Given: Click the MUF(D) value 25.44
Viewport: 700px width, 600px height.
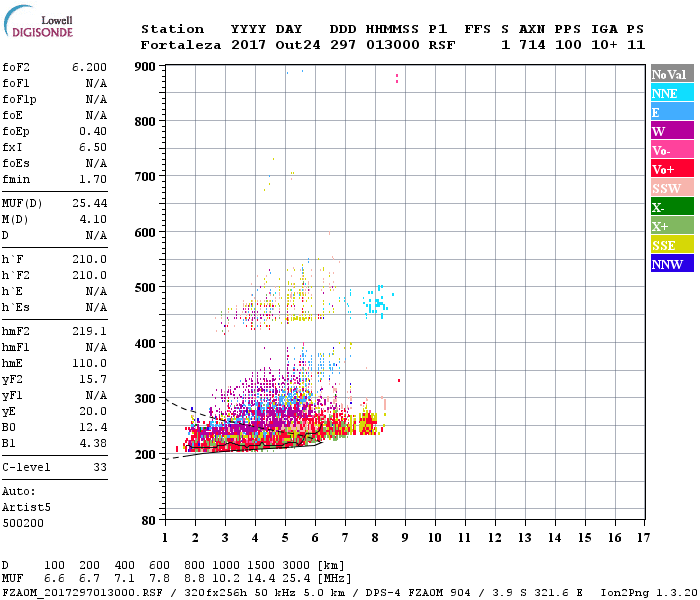Looking at the screenshot, I should [90, 203].
